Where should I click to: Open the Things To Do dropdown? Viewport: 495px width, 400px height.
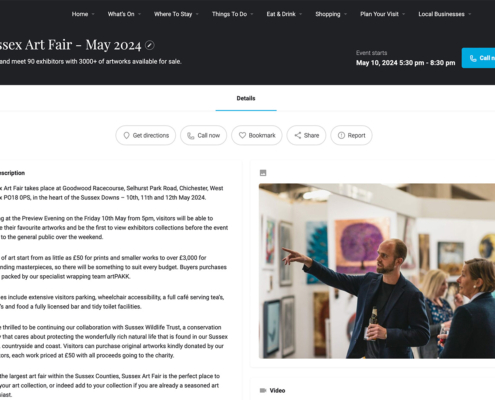(x=233, y=14)
